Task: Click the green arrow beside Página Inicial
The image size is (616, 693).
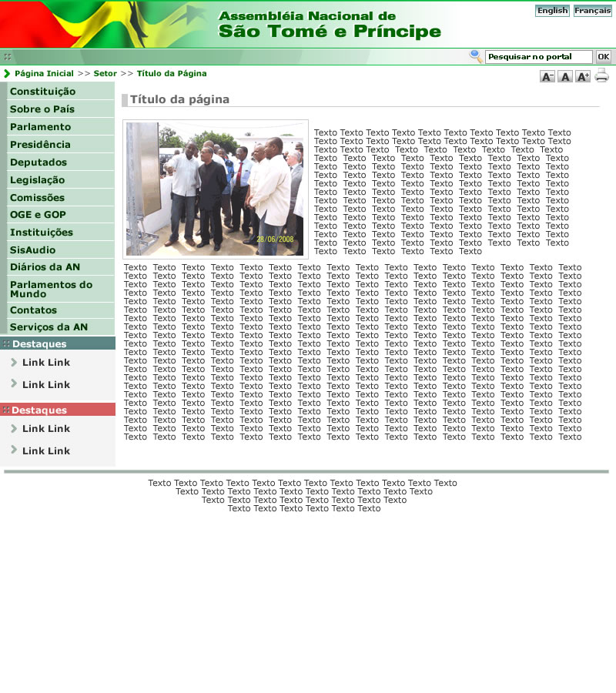Action: click(x=7, y=74)
